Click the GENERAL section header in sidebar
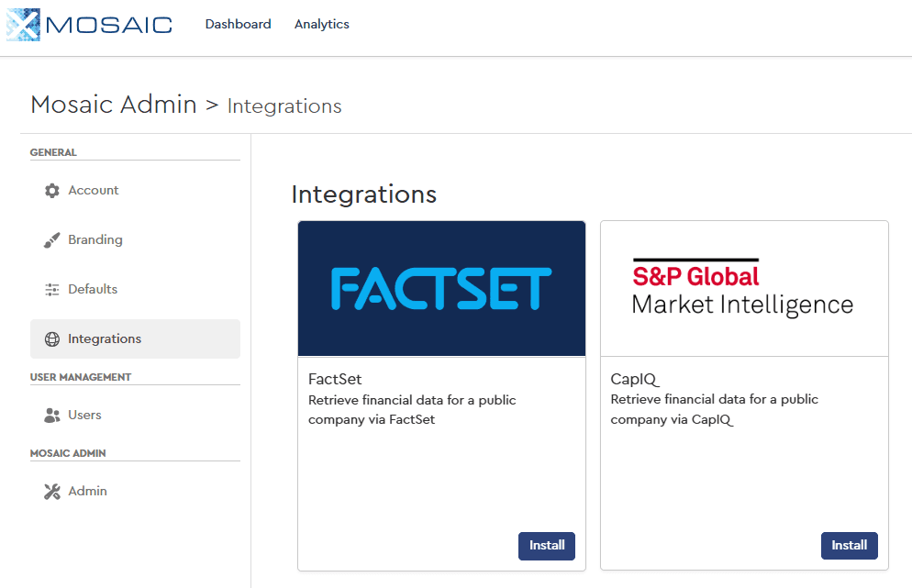The image size is (912, 588). pyautogui.click(x=55, y=152)
